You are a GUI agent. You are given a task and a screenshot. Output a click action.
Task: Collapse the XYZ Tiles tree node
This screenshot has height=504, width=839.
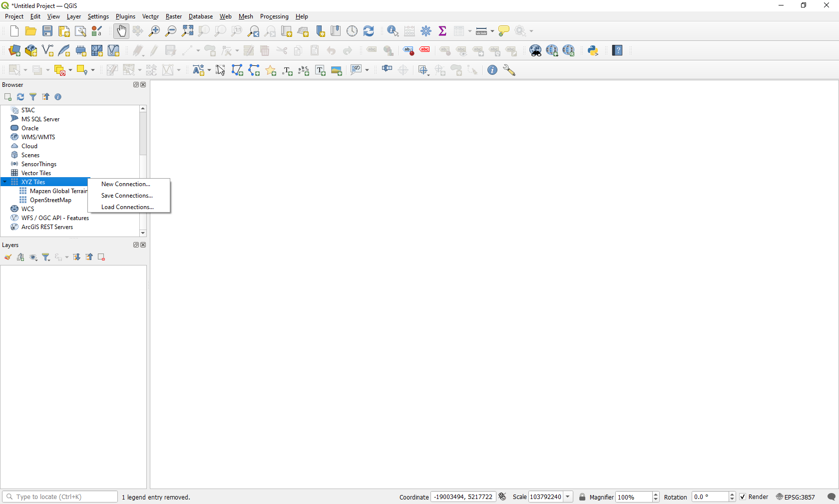(5, 182)
